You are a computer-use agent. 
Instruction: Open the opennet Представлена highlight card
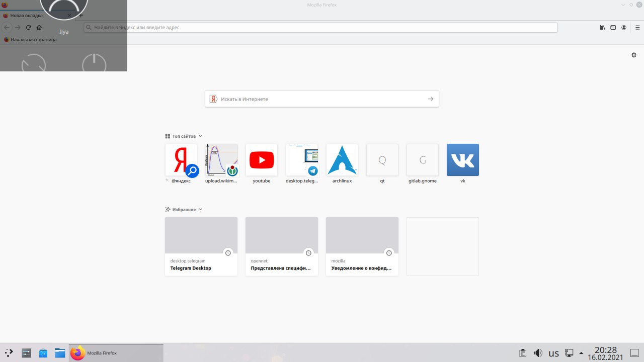tap(282, 246)
